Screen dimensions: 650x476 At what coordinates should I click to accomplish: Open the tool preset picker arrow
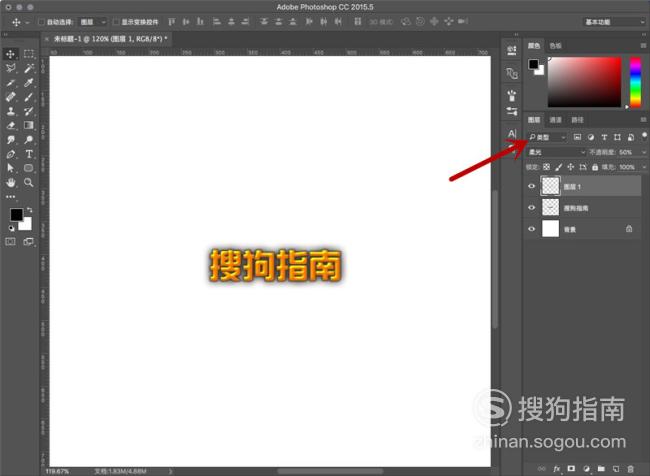click(27, 22)
